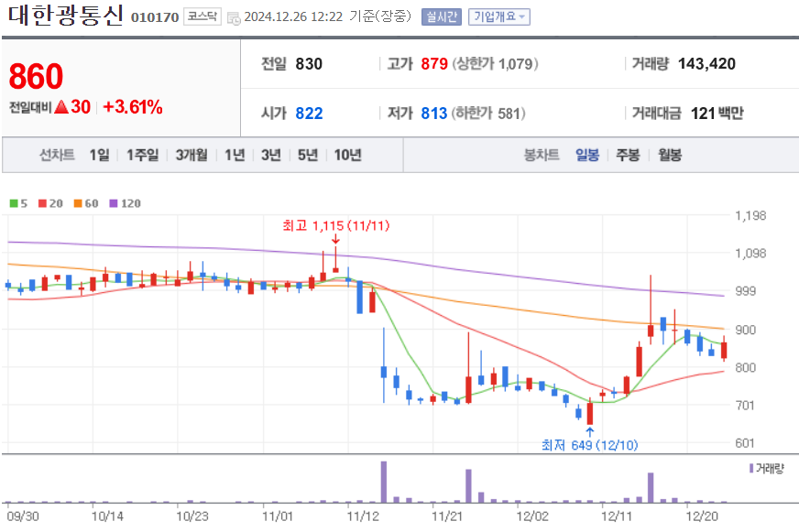Image resolution: width=799 pixels, height=532 pixels.
Task: Switch to 일봉 daily candle chart
Action: click(x=587, y=155)
